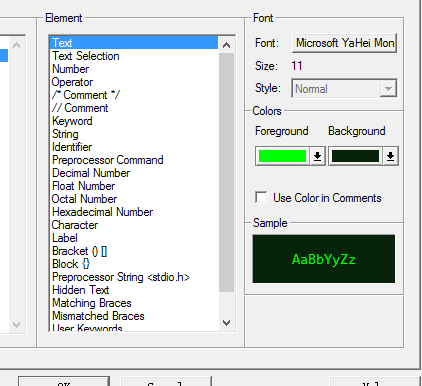The height and width of the screenshot is (386, 422).
Task: Enable Use Color in Comments checkbox
Action: pyautogui.click(x=261, y=197)
